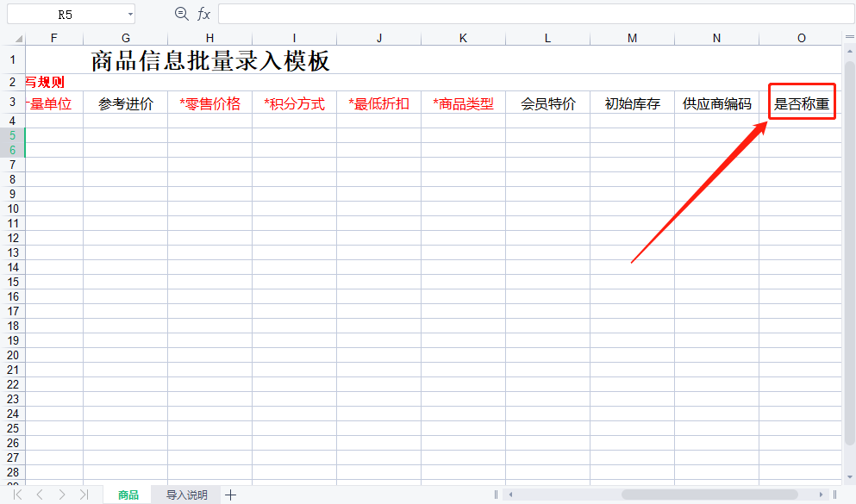Add a new sheet with plus icon
The image size is (856, 504).
(x=230, y=495)
